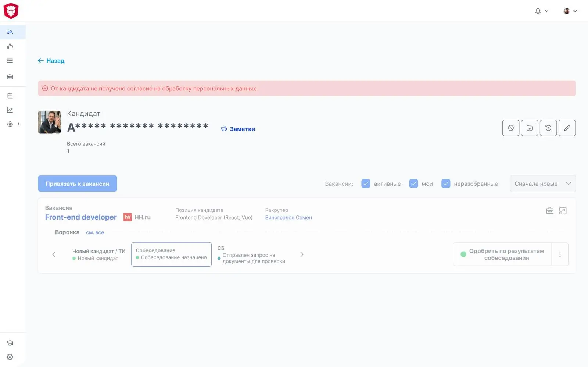This screenshot has width=588, height=367.
Task: Toggle the "неразобранные" checkbox
Action: (445, 183)
